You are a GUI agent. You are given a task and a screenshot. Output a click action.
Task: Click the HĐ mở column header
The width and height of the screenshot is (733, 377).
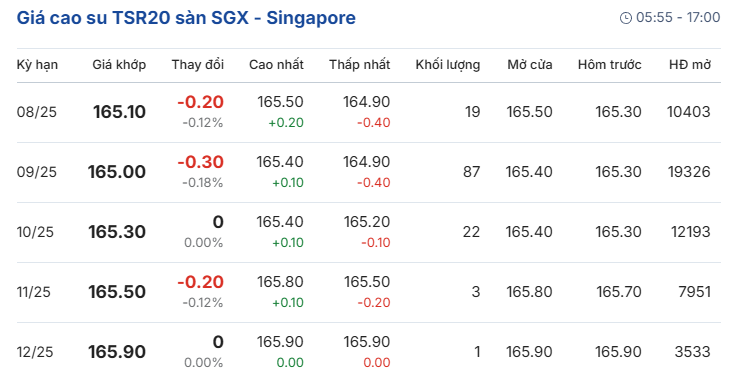(690, 65)
